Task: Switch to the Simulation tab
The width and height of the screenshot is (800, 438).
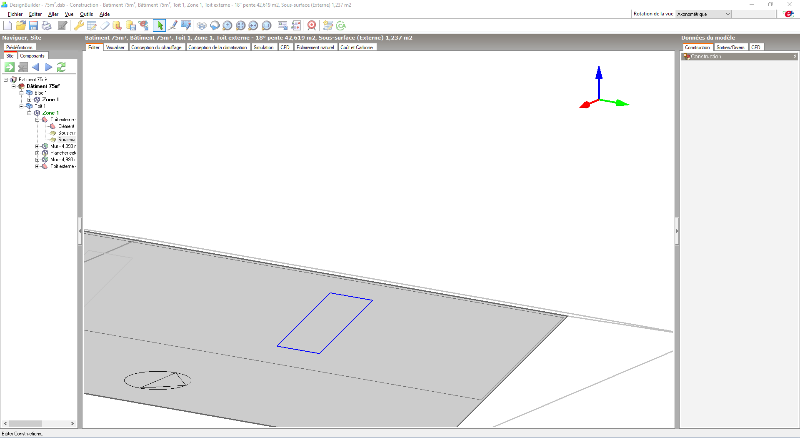Action: (x=264, y=47)
